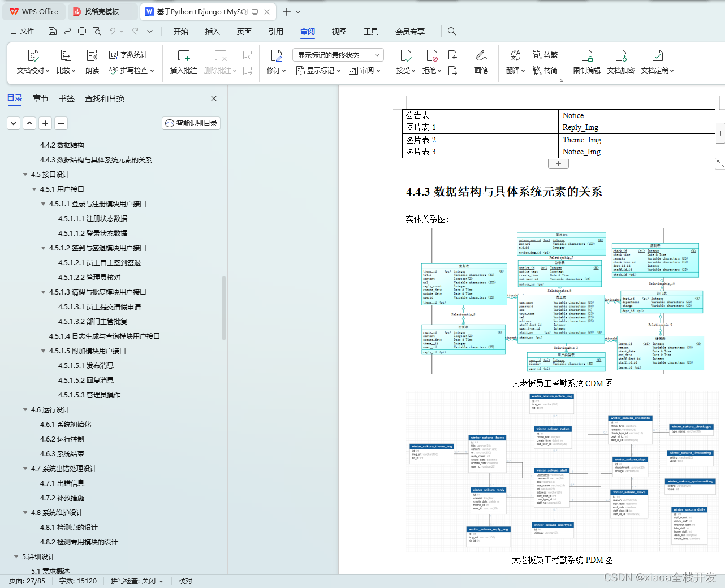725x588 pixels.
Task: Select the 画笔 pen annotation tool
Action: [481, 61]
